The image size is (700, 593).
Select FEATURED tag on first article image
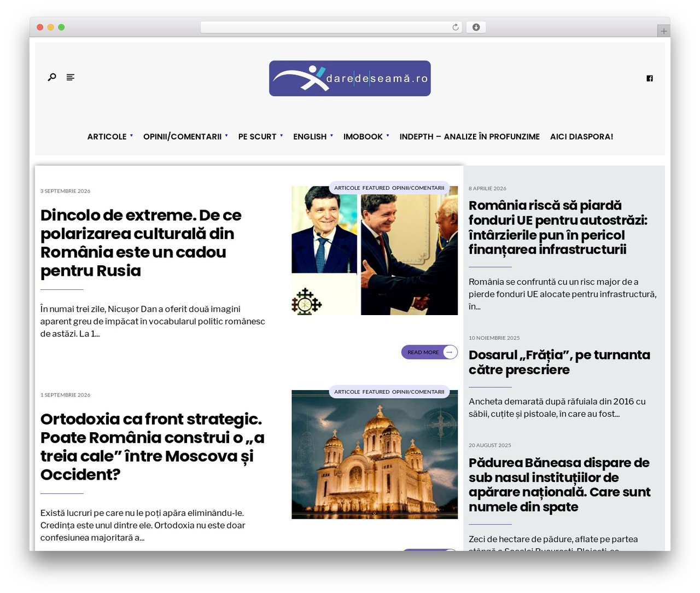pyautogui.click(x=376, y=188)
